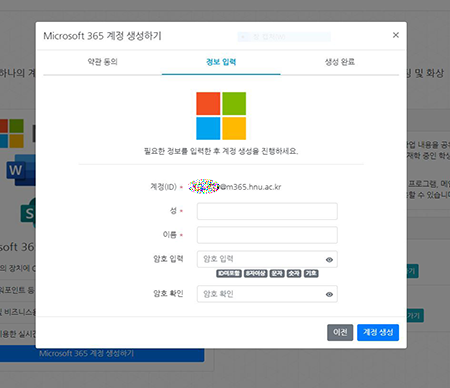This screenshot has width=450, height=388.
Task: Close the Microsoft 365 계정 생성하기 dialog
Action: tap(396, 35)
